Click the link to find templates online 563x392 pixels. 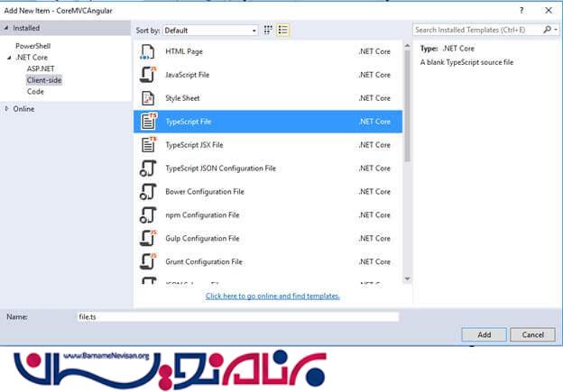(x=272, y=296)
